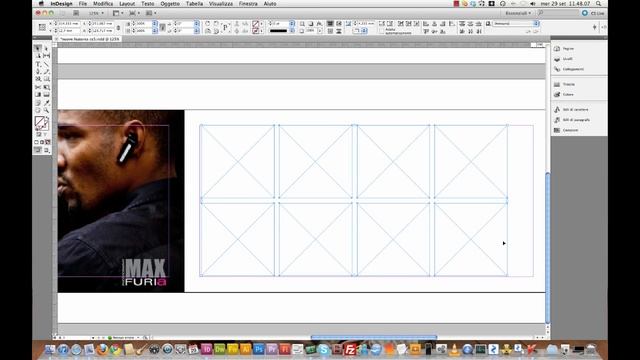
Task: Select the Rectangle tool
Action: click(47, 79)
